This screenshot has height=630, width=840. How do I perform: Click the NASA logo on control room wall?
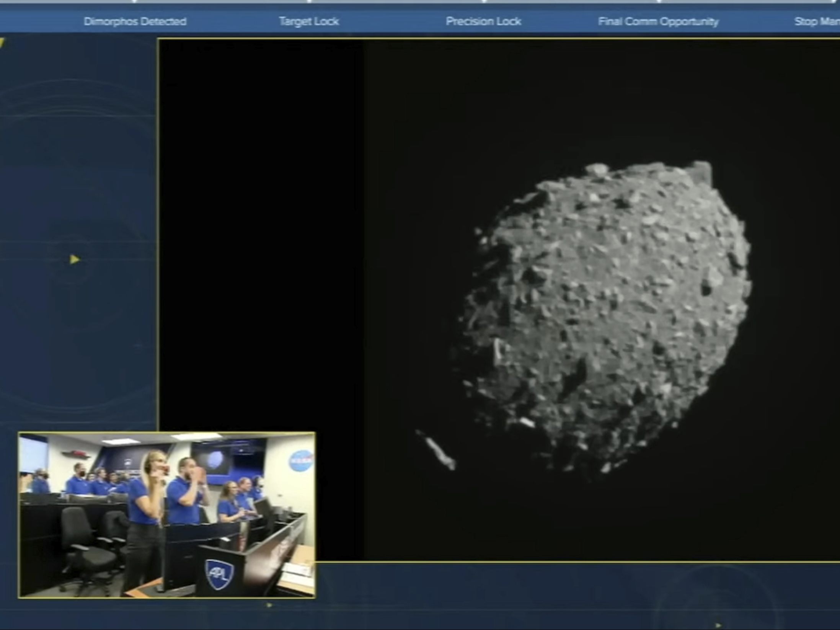tap(300, 462)
